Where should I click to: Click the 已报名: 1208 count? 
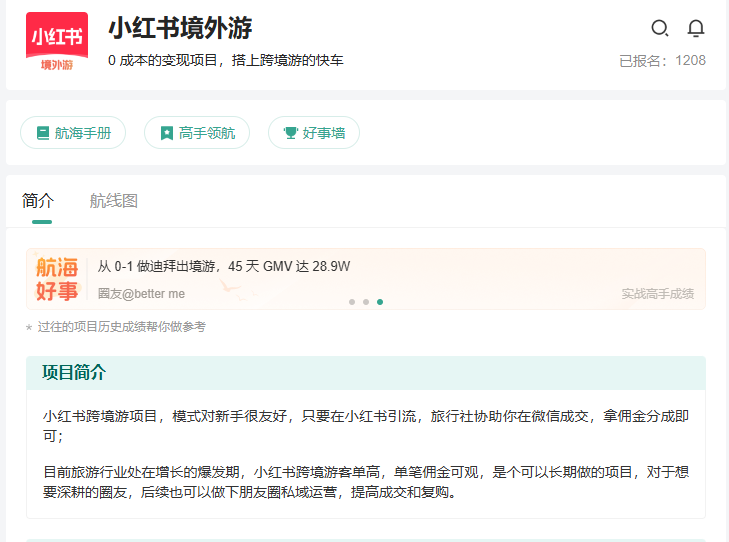point(663,61)
